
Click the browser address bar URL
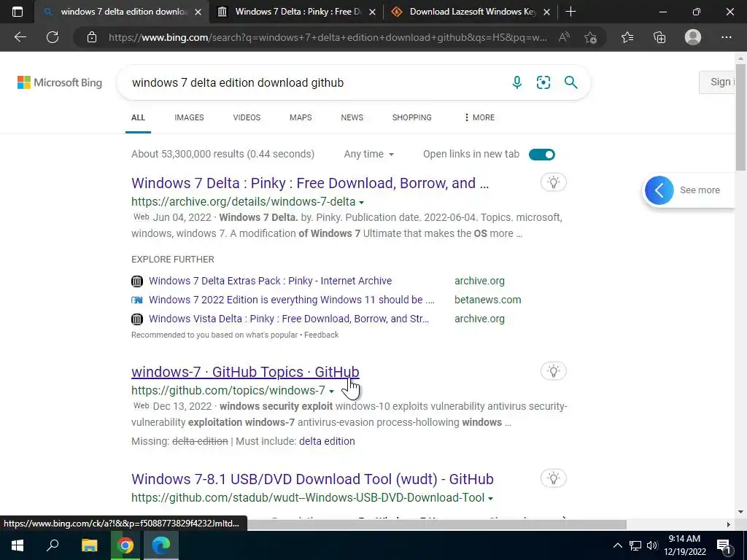click(x=328, y=37)
